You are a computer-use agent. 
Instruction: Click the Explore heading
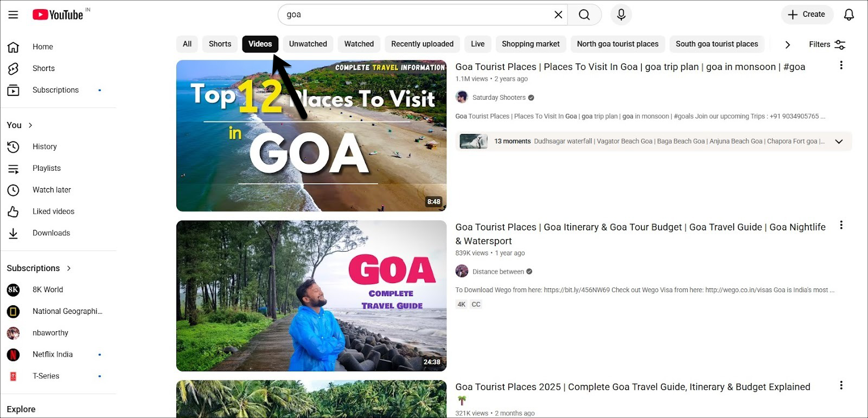[x=21, y=409]
